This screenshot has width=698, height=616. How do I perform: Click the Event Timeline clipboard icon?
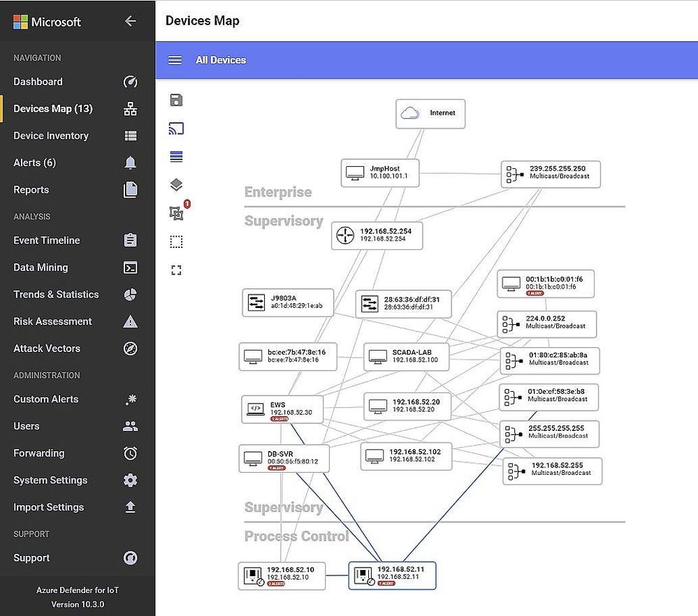[x=131, y=240]
